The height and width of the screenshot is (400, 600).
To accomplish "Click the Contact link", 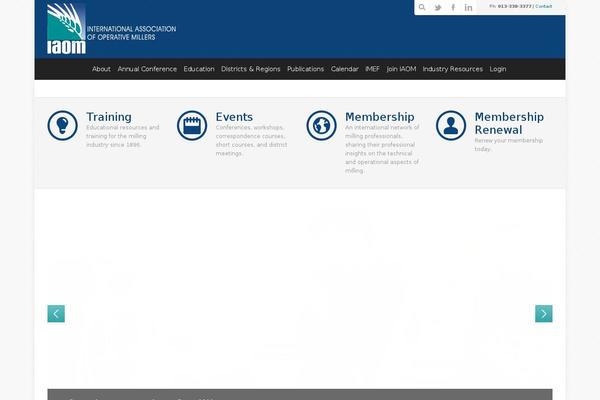I will (x=543, y=6).
